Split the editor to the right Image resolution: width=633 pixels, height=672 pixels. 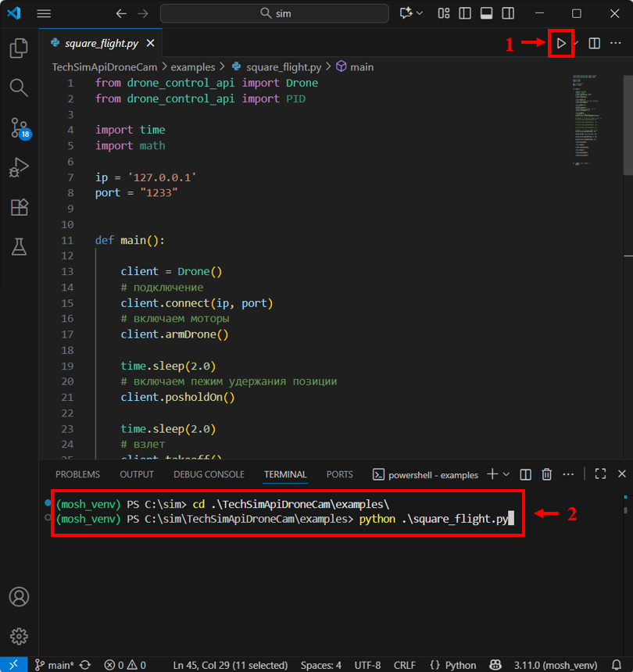coord(595,44)
